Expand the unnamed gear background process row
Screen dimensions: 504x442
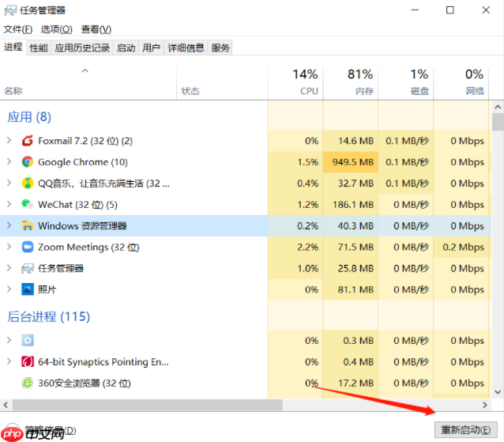(x=9, y=340)
